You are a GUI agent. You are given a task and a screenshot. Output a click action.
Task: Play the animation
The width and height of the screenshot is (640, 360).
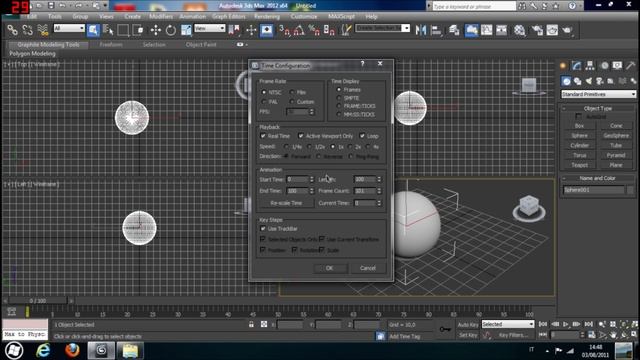point(566,324)
